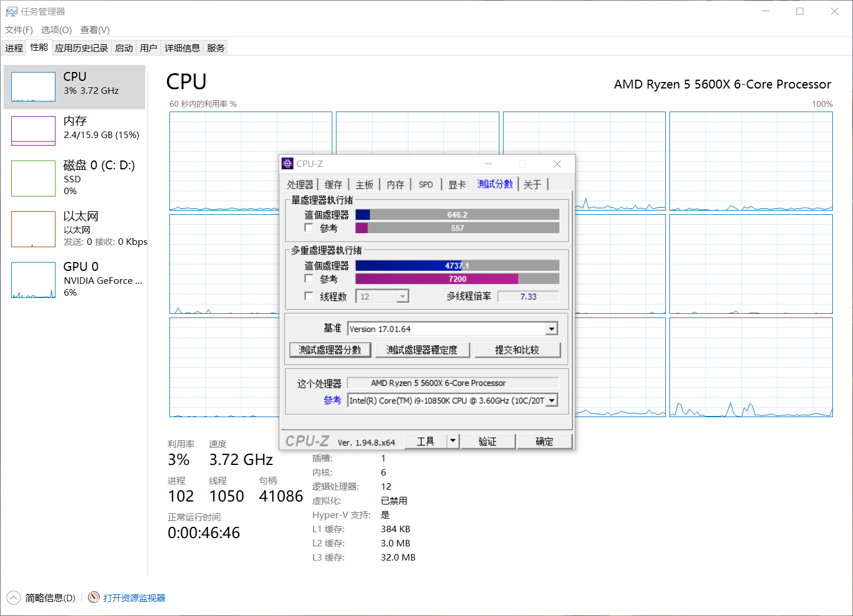Click the 简略信息(D) label
853x616 pixels.
(50, 598)
